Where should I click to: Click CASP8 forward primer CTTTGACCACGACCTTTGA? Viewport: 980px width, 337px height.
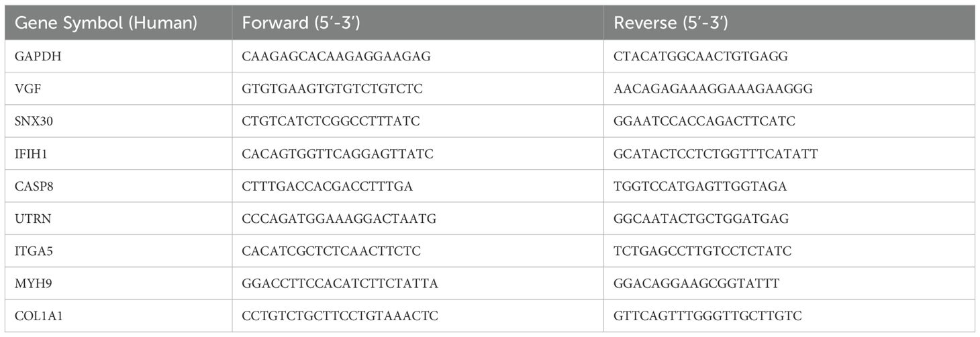coord(328,186)
